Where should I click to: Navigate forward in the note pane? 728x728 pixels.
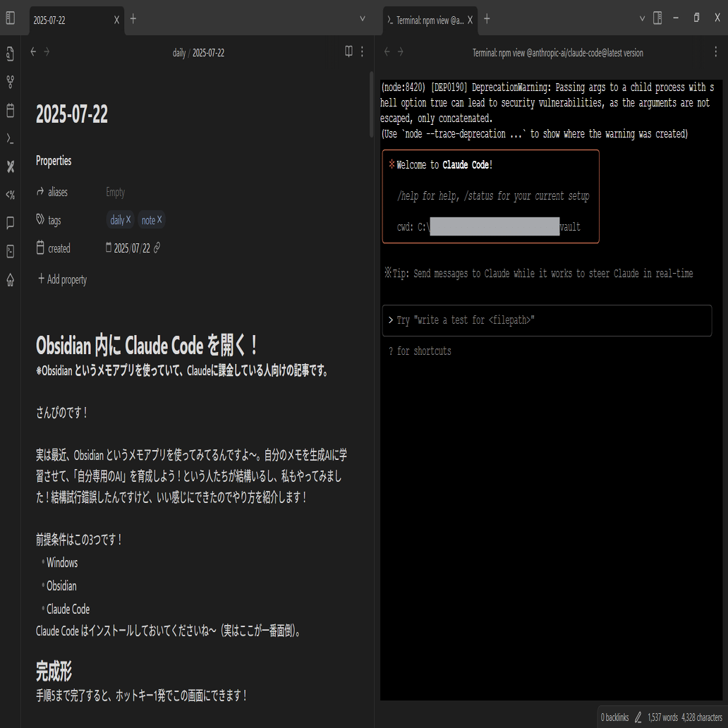pos(47,52)
